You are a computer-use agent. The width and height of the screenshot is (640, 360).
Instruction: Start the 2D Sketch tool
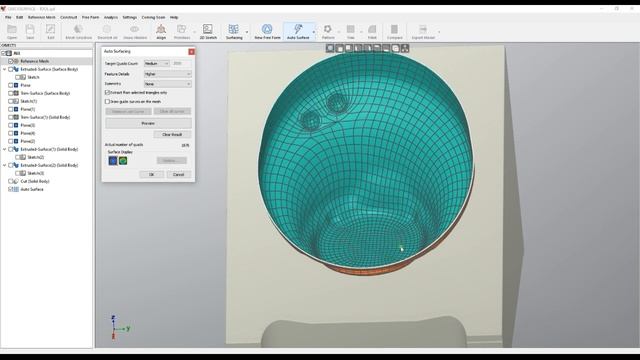(208, 29)
